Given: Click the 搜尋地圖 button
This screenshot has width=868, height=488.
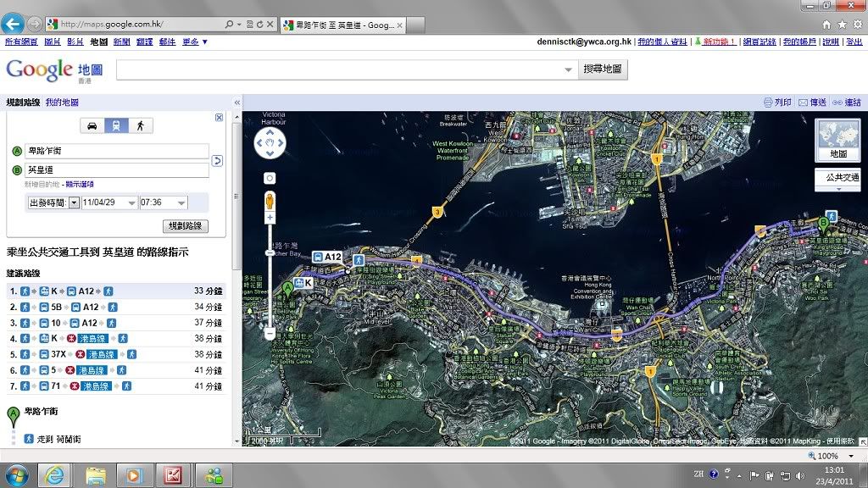Looking at the screenshot, I should coord(603,69).
